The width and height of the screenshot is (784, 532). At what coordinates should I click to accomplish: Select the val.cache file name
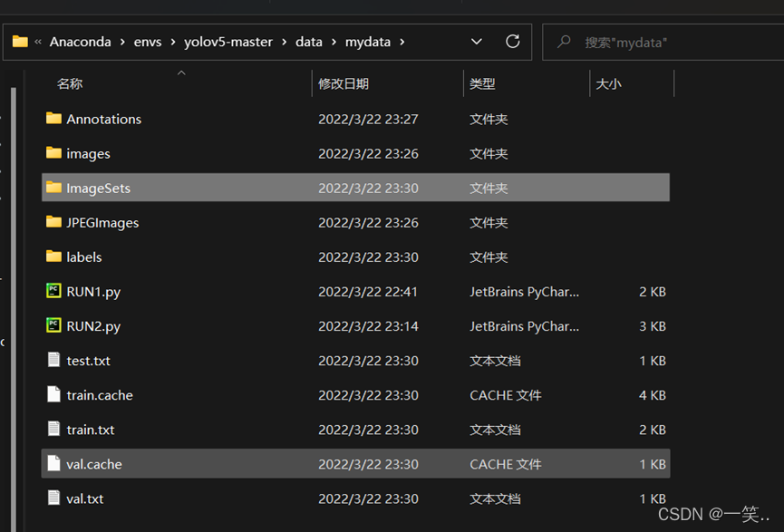(x=94, y=464)
